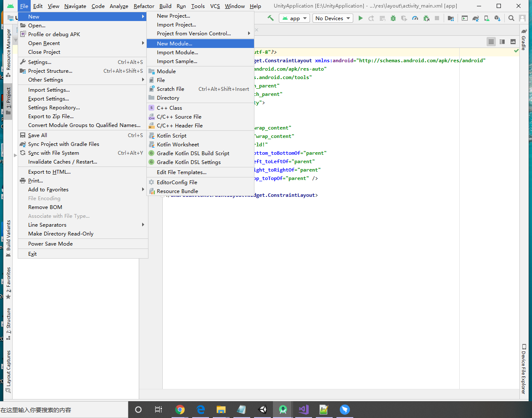Viewport: 532px width, 418px height.
Task: Click Make Directory Read-Only
Action: click(83, 233)
